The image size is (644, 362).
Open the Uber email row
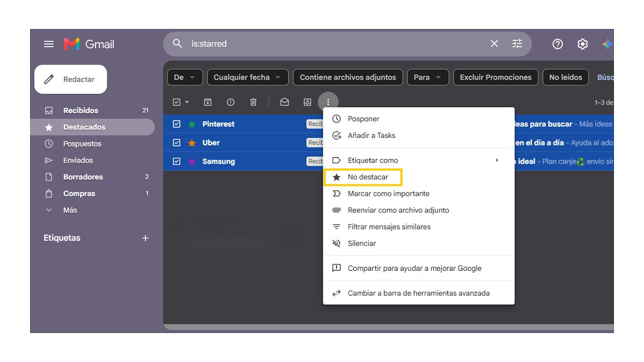pos(389,143)
